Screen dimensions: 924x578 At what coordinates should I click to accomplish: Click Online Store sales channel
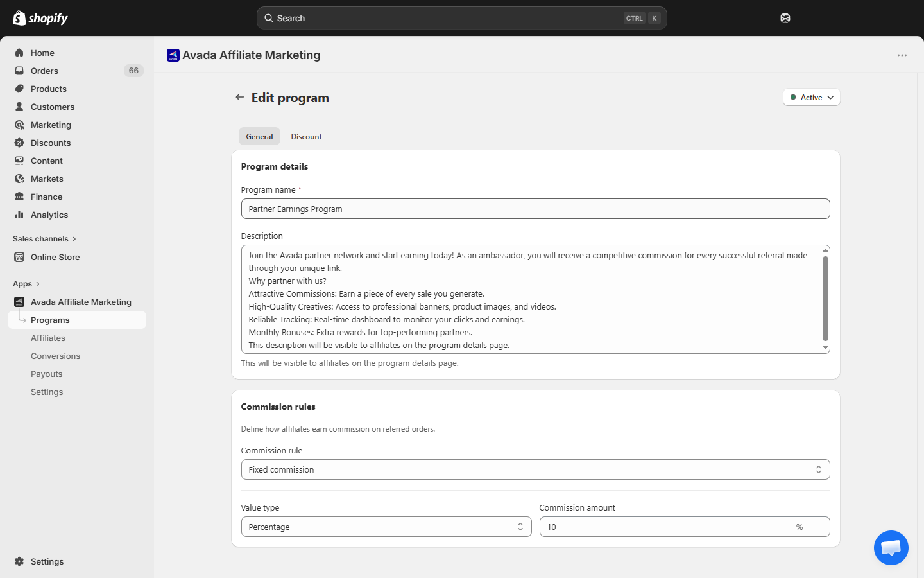click(x=55, y=257)
